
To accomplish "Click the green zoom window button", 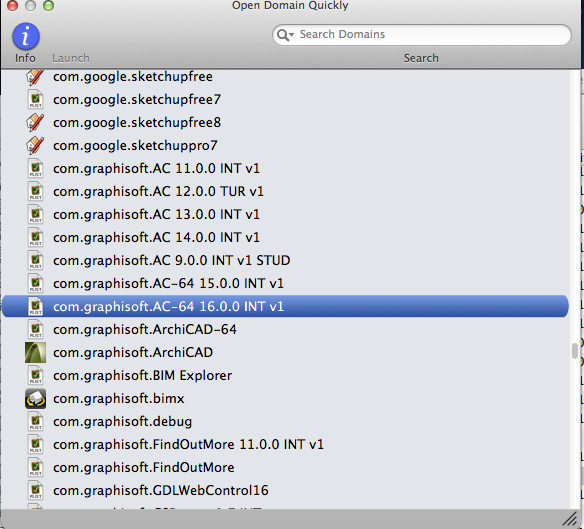I will (48, 5).
